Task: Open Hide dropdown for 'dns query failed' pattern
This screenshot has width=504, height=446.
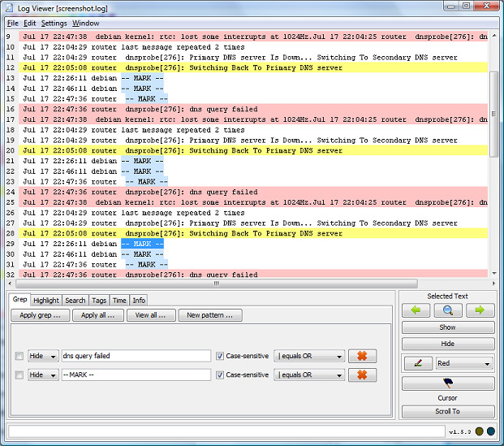Action: click(x=43, y=356)
